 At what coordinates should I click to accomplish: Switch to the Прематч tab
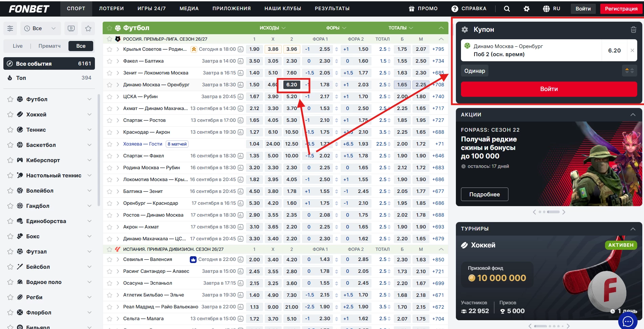point(49,46)
